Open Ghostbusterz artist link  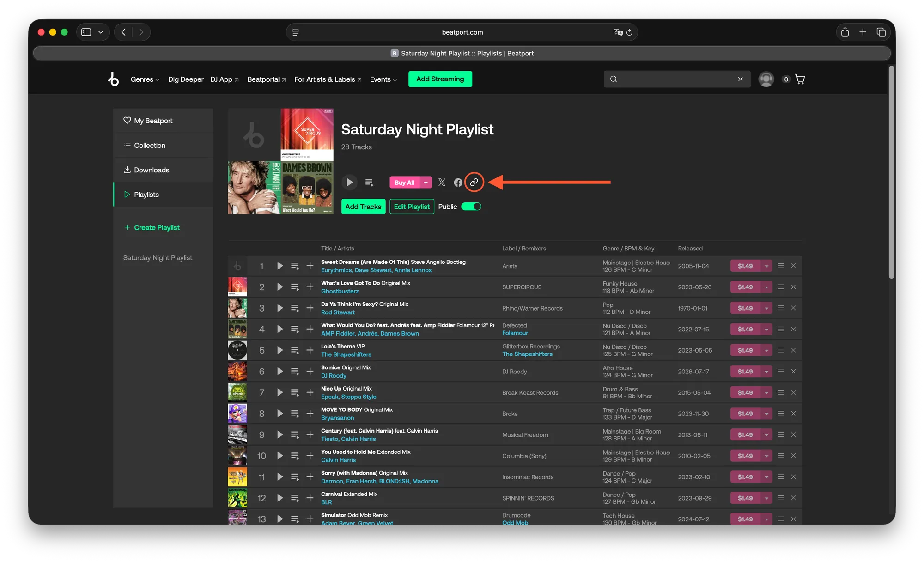point(340,291)
